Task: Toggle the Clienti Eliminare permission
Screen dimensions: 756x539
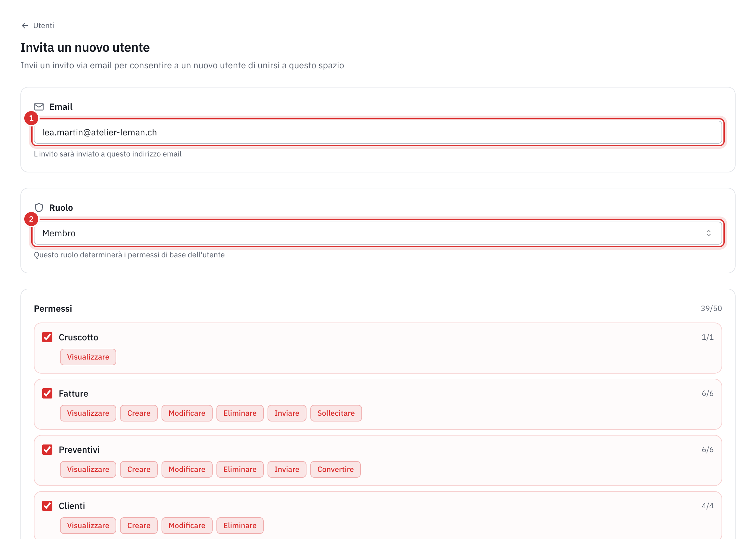Action: coord(240,525)
